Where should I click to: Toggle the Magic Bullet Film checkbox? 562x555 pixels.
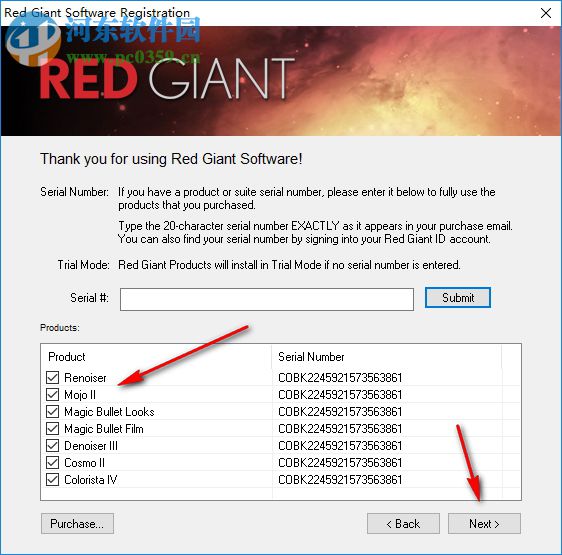pyautogui.click(x=53, y=428)
